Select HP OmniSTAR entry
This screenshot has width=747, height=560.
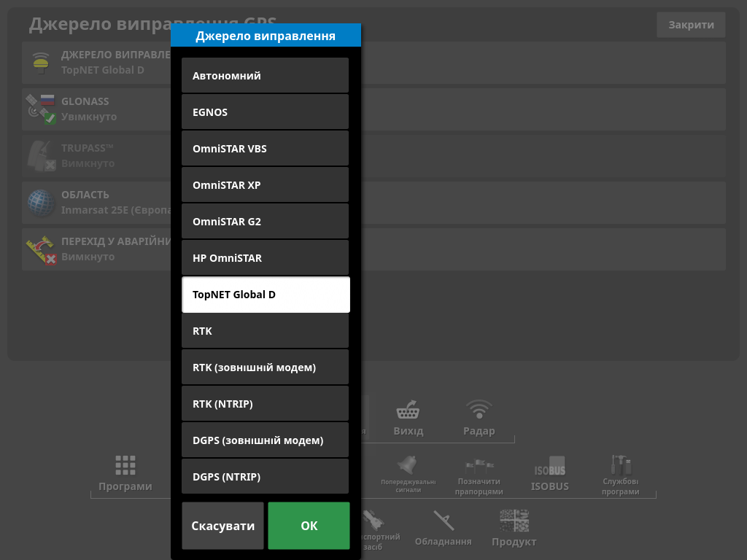click(x=265, y=258)
